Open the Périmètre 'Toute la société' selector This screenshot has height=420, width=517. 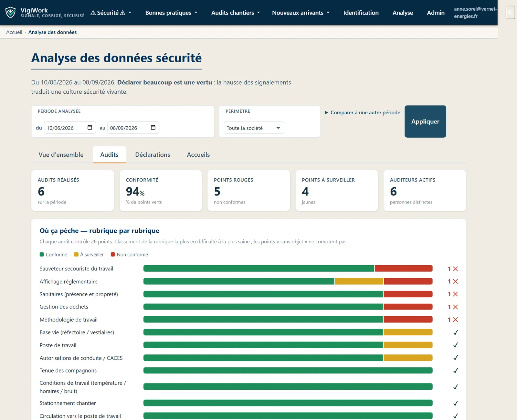pos(254,128)
